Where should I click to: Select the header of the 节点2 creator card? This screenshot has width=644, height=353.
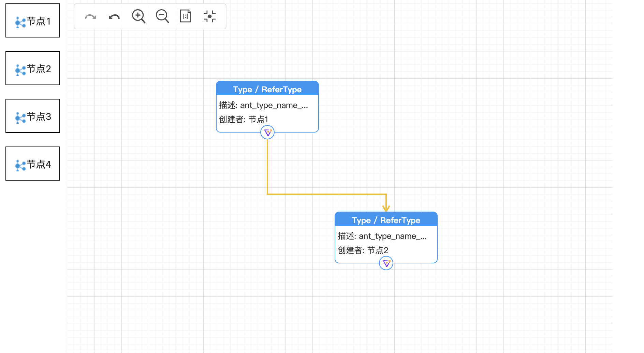[x=386, y=219]
